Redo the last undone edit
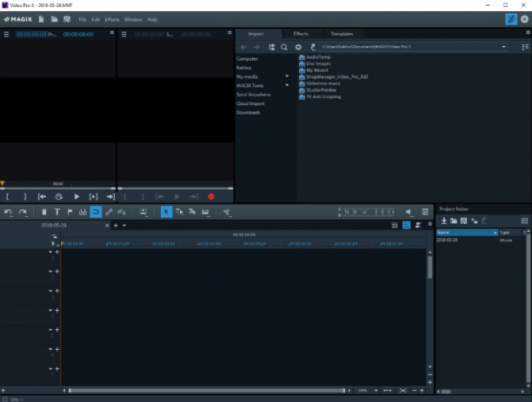 point(23,212)
